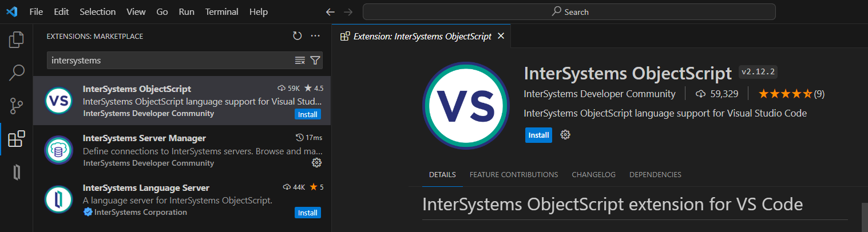Open the Help menu
Viewport: 868px width, 232px height.
pos(259,11)
